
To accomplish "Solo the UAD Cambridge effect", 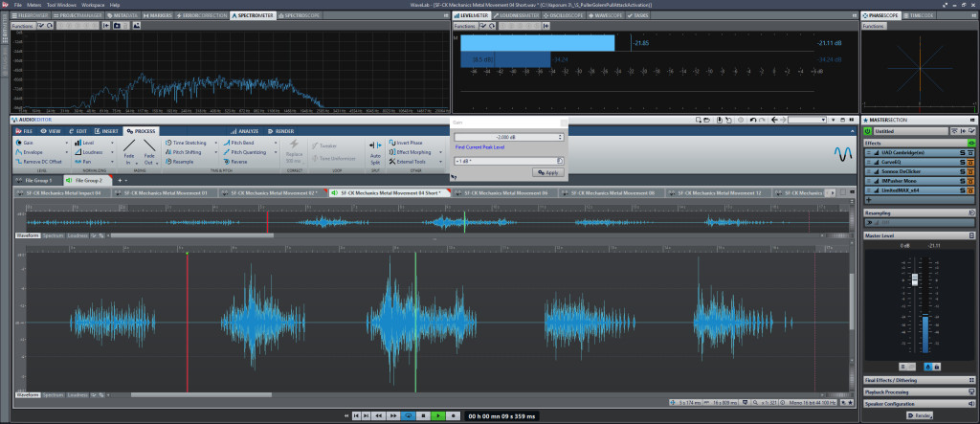I will tap(962, 152).
